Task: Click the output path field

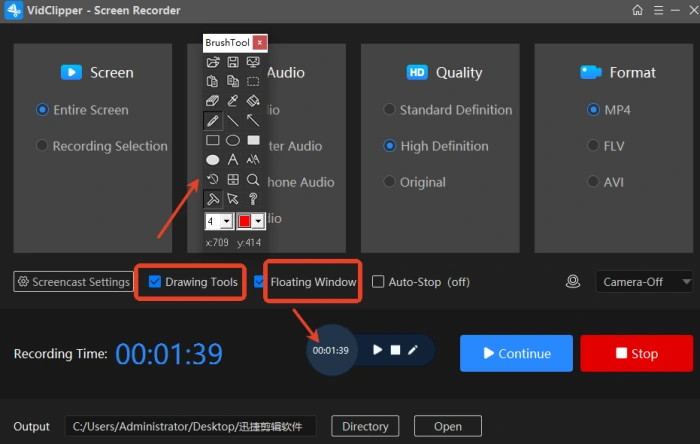Action: [191, 426]
